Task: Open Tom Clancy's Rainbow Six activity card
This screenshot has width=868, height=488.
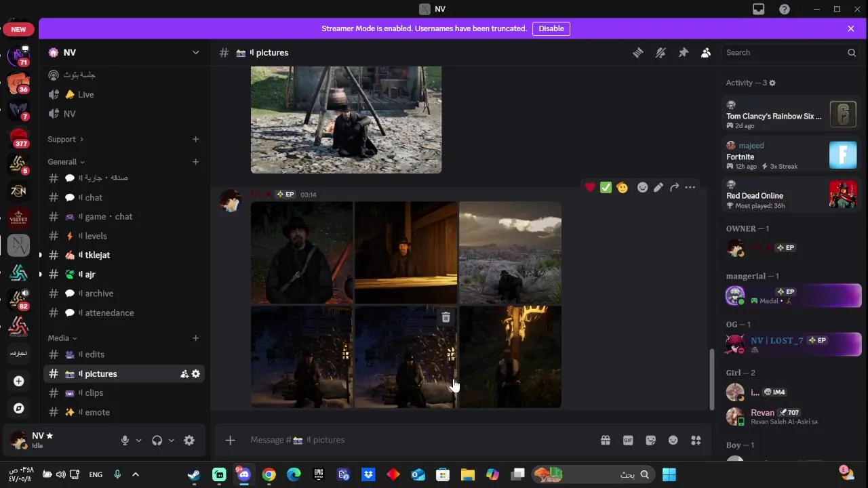Action: (x=791, y=115)
